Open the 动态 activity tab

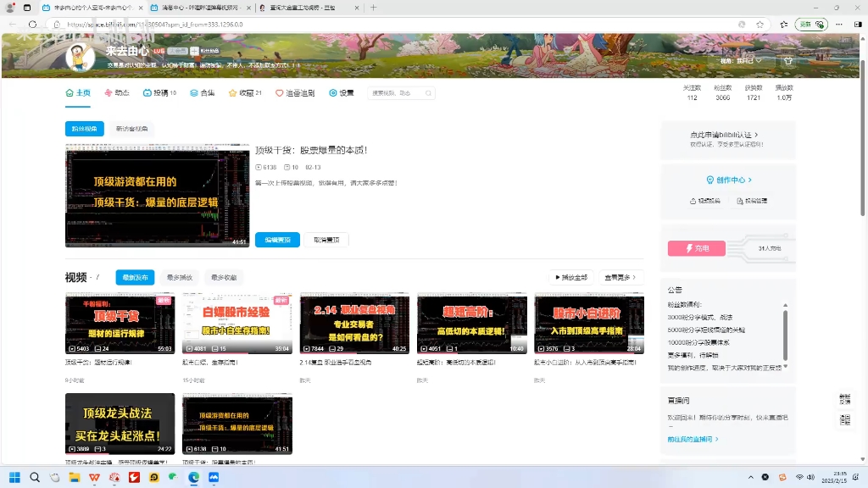117,93
